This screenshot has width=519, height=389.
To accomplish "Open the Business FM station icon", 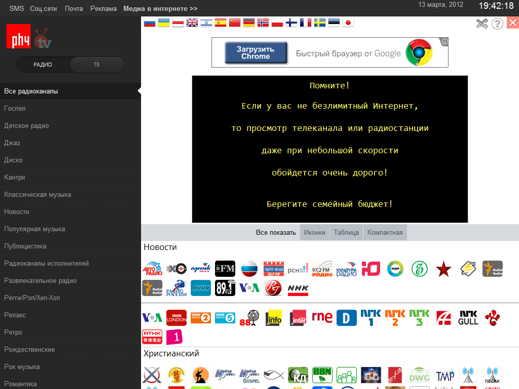I will pos(225,269).
